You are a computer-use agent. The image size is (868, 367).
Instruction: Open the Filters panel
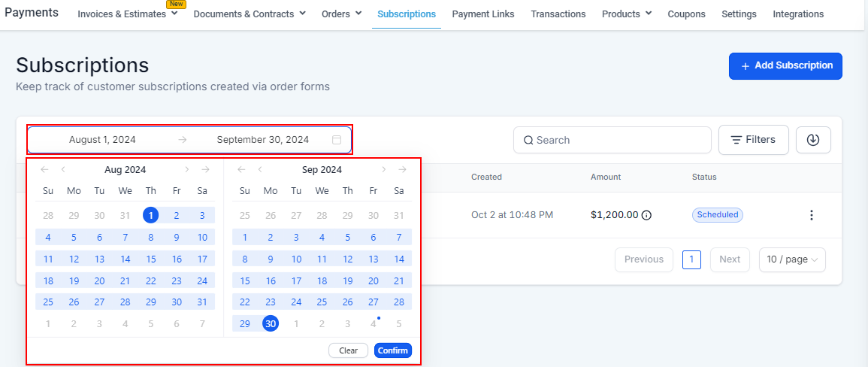click(753, 140)
